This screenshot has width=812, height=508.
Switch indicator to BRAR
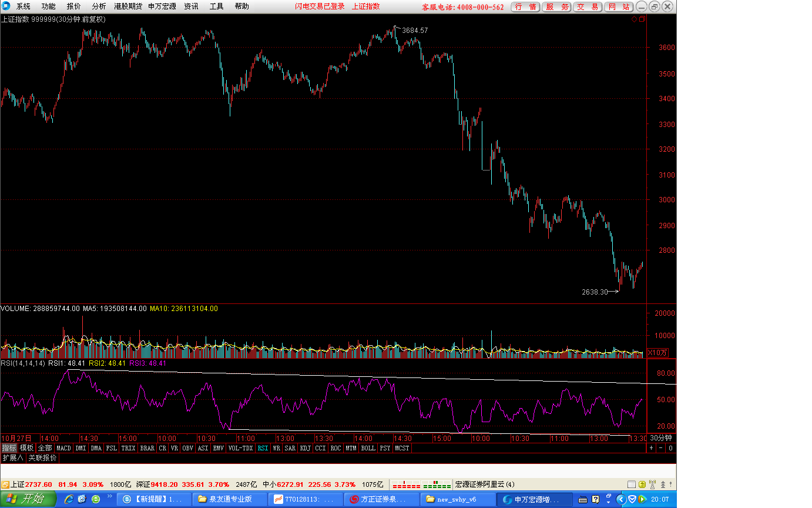click(x=147, y=448)
